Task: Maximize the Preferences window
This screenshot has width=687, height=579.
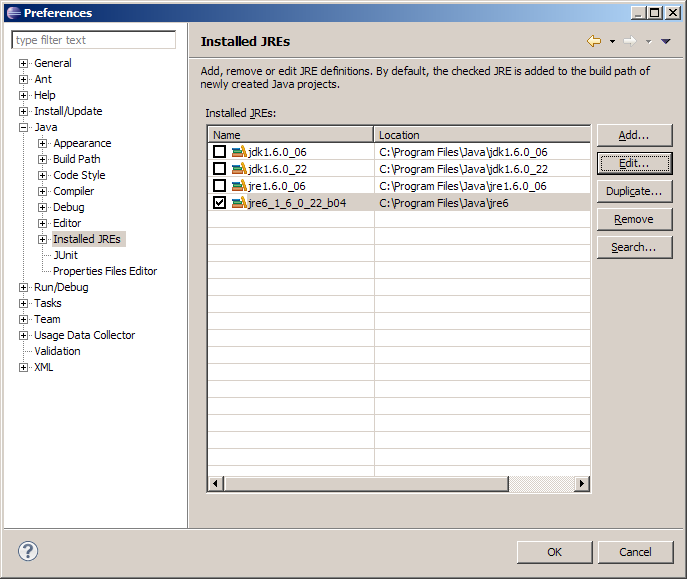Action: (655, 13)
